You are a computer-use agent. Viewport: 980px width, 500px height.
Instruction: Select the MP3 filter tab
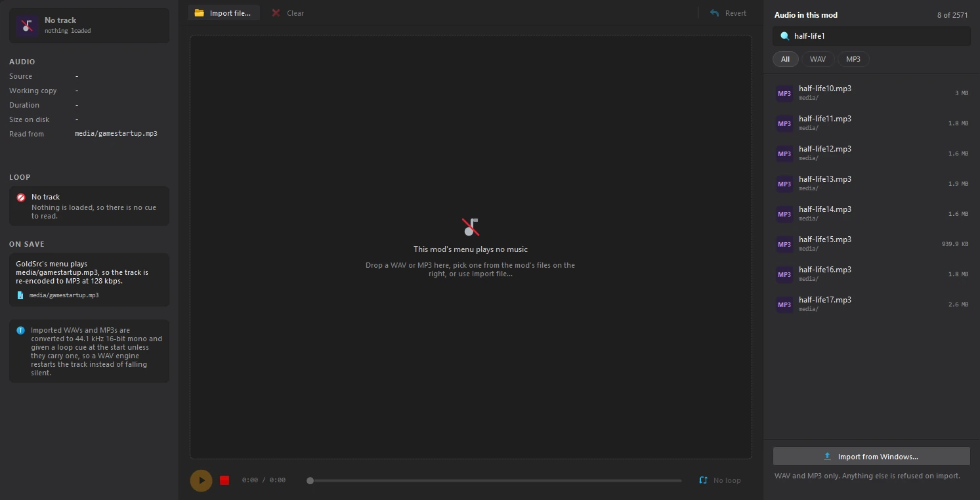point(853,59)
